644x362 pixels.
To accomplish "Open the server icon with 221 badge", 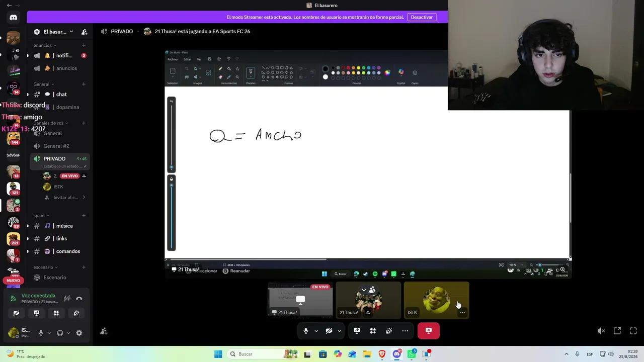I will click(13, 239).
